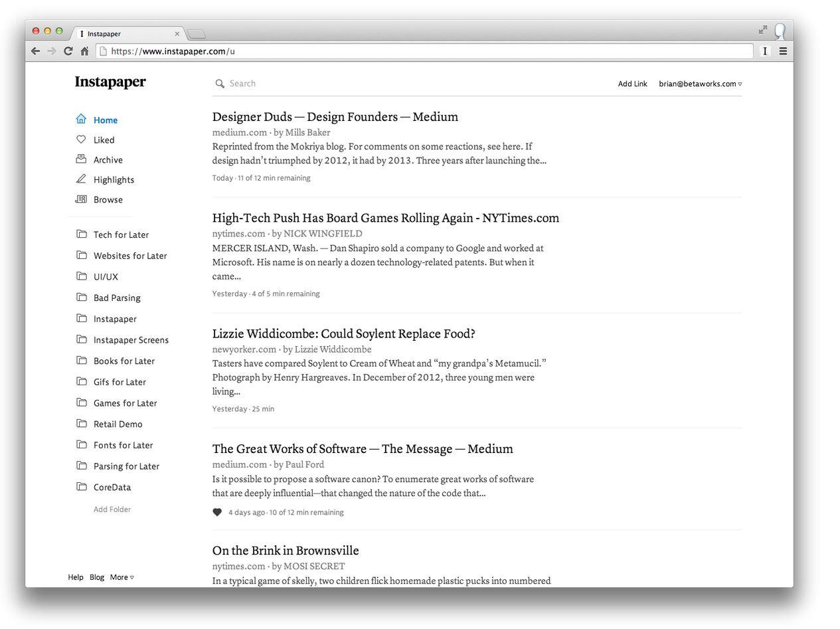Screen dimensions: 840x629
Task: Open the Bad Parsing folder
Action: click(117, 298)
